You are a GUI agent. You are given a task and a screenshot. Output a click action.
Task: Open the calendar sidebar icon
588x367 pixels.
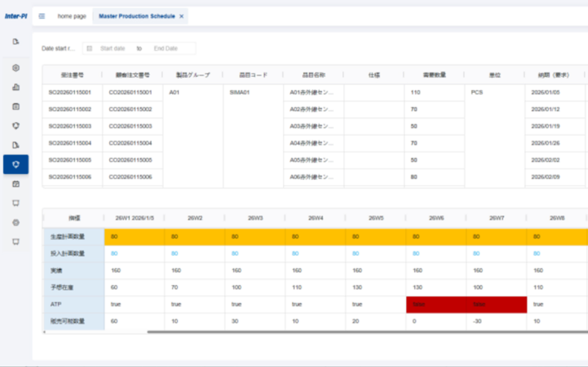[16, 184]
